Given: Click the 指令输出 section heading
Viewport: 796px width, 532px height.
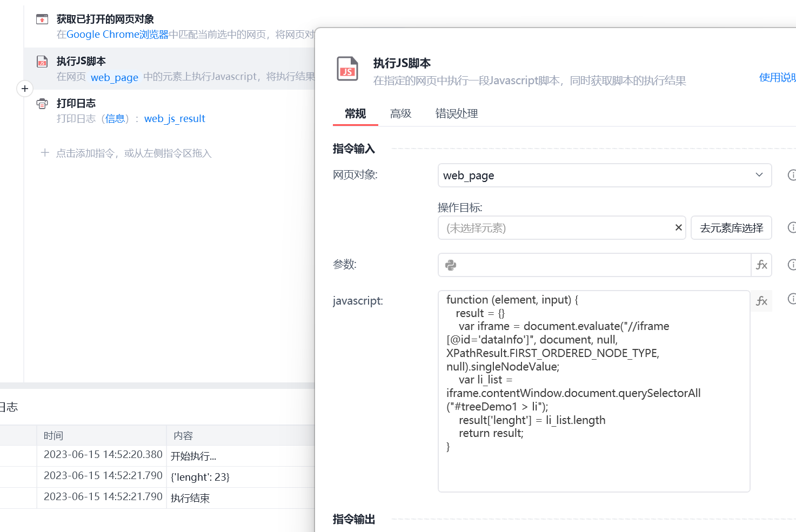Looking at the screenshot, I should coord(354,520).
